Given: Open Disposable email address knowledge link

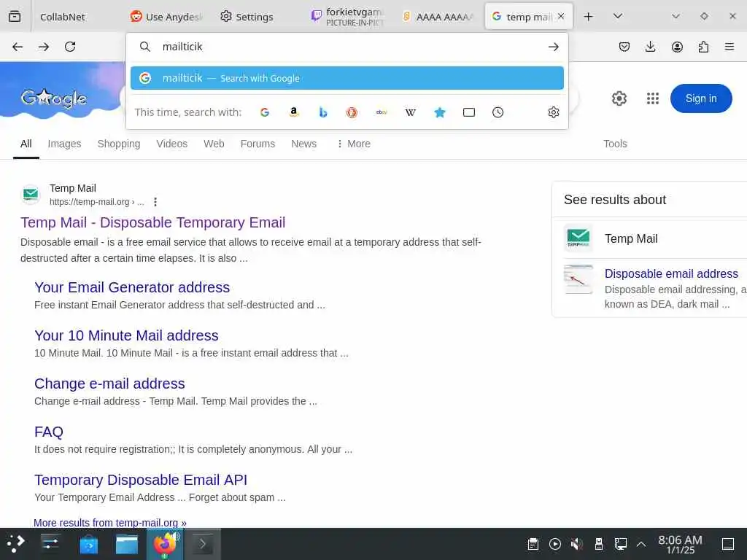Looking at the screenshot, I should pos(671,274).
